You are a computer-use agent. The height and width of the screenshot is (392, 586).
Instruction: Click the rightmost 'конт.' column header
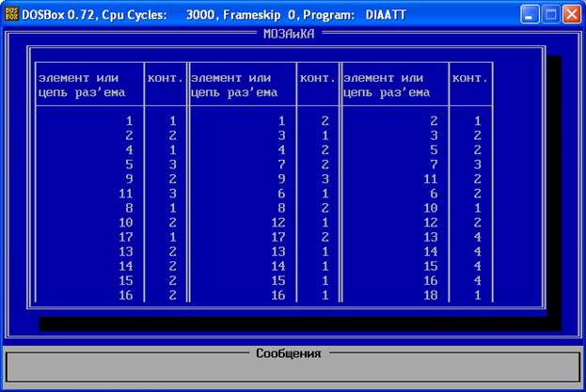coord(467,77)
